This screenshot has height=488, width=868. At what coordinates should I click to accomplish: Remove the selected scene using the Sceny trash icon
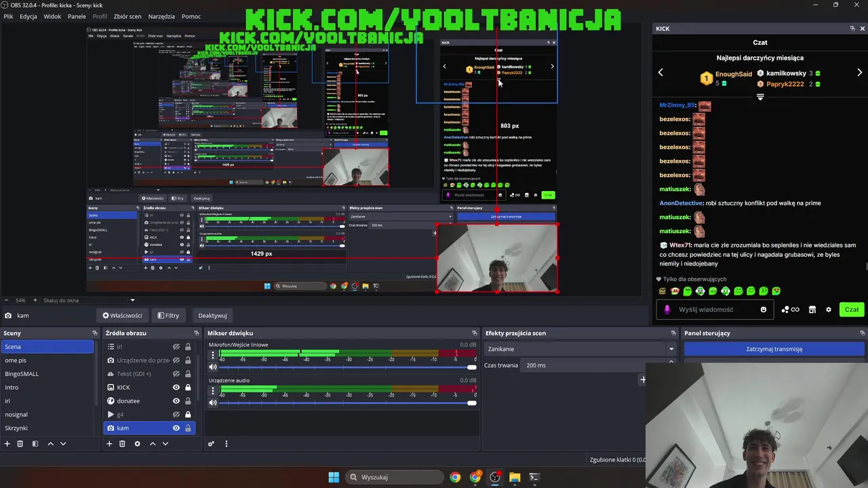[20, 444]
